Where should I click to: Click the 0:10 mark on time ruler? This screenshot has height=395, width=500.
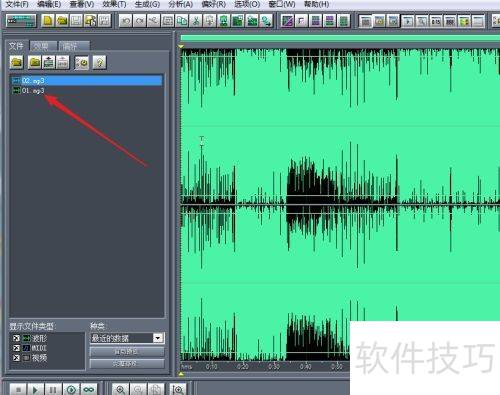point(212,367)
